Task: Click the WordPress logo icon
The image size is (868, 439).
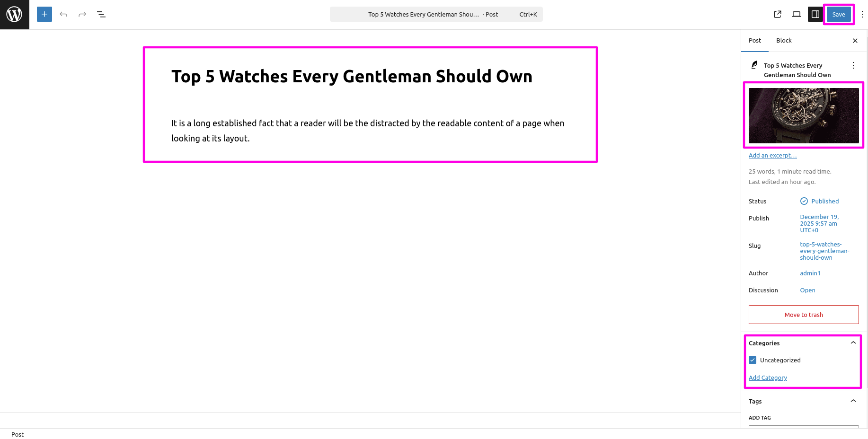Action: coord(14,14)
